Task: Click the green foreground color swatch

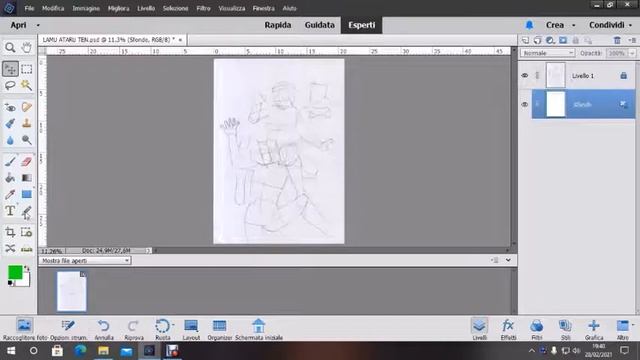Action: click(x=15, y=272)
